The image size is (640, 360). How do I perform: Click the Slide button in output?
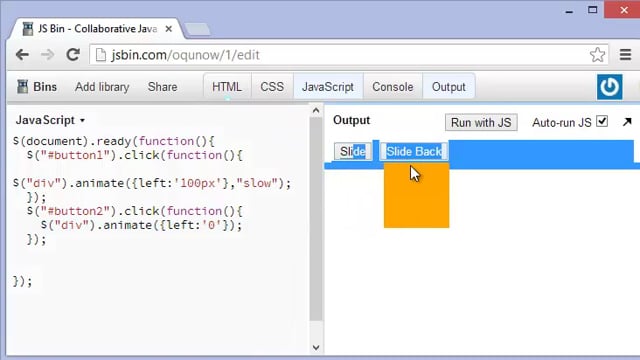click(353, 151)
